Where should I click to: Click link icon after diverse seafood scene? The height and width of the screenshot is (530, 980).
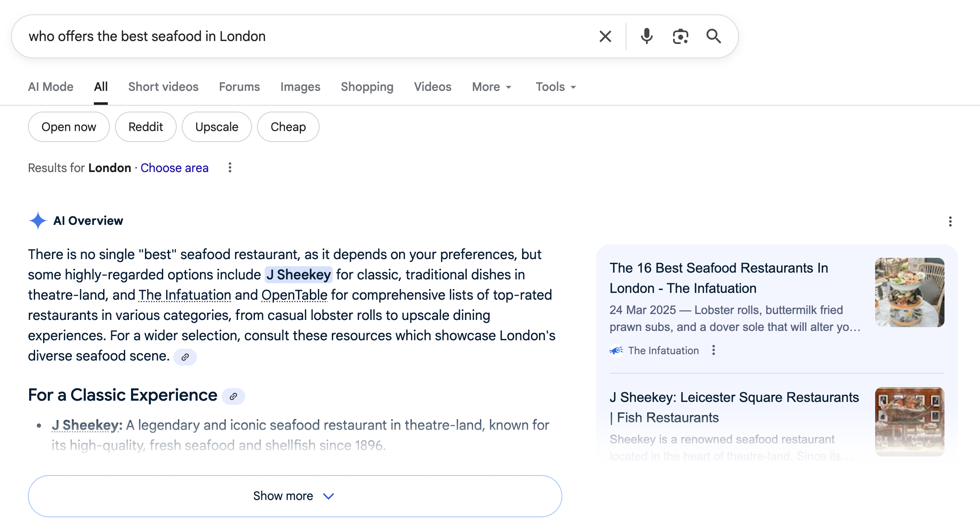(x=185, y=357)
